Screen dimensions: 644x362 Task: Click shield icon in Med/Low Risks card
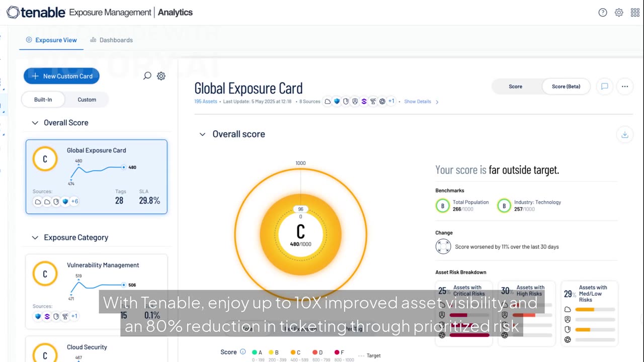568,329
